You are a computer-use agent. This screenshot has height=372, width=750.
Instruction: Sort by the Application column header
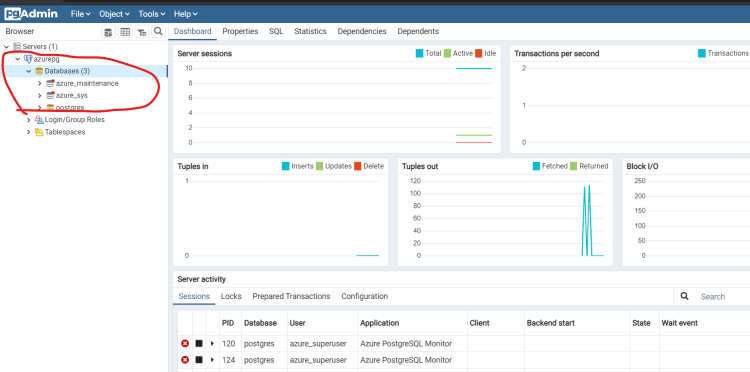pos(412,323)
